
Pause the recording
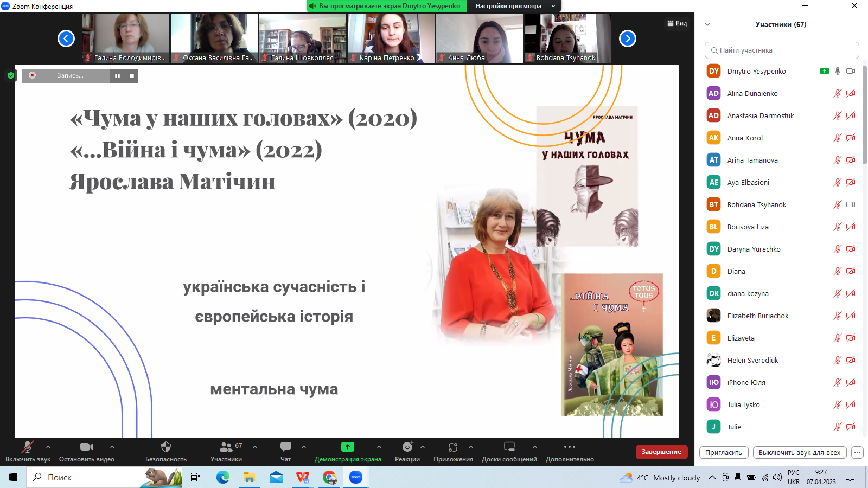tap(117, 76)
